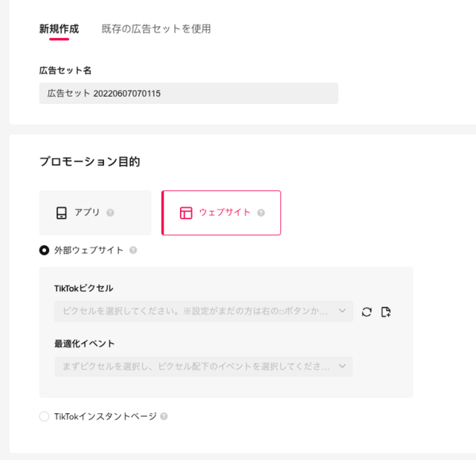476x460 pixels.
Task: Click the TikTokインスタントページ label text
Action: (106, 416)
